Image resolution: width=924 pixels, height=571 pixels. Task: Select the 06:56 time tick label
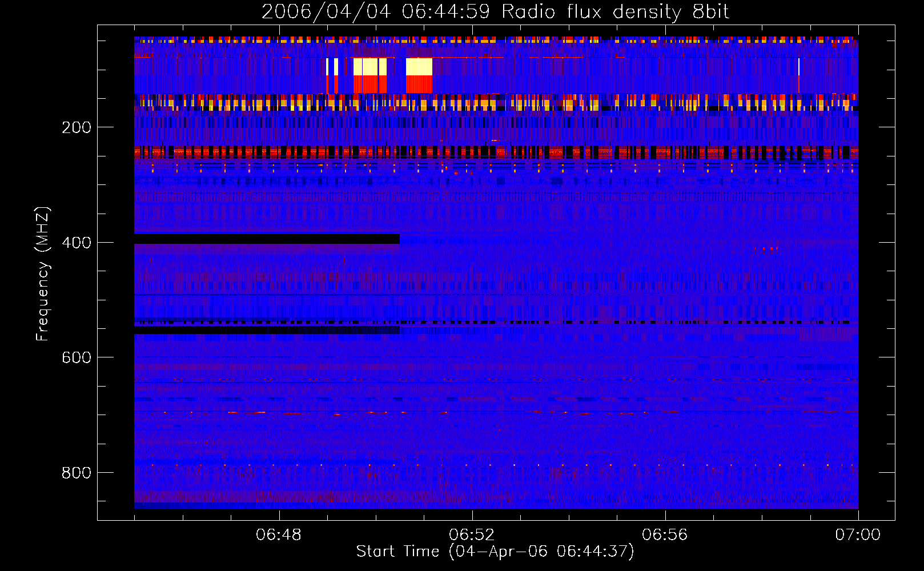pyautogui.click(x=665, y=535)
